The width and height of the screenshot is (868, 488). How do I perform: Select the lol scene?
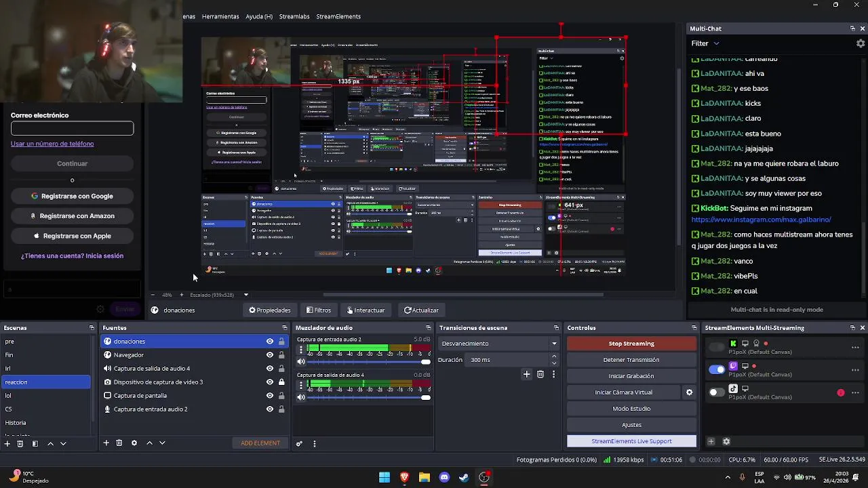pyautogui.click(x=45, y=396)
